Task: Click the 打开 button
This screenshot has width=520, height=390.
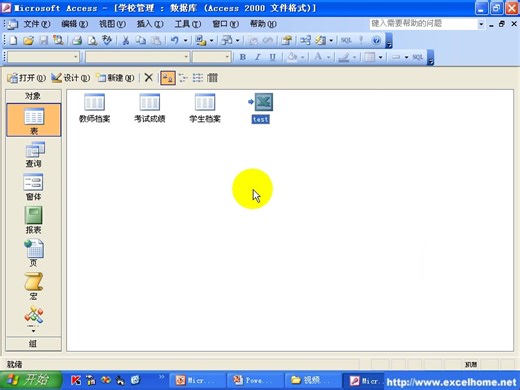Action: [27, 78]
